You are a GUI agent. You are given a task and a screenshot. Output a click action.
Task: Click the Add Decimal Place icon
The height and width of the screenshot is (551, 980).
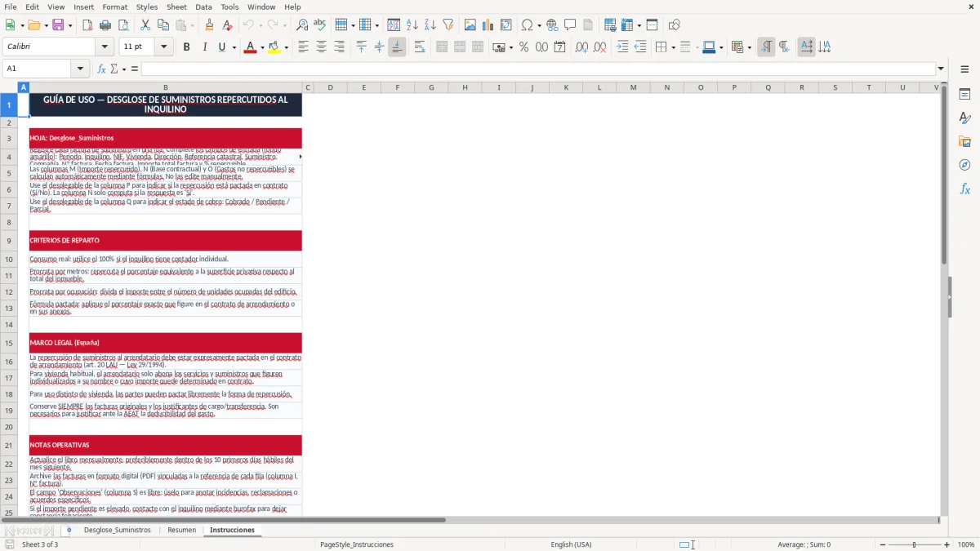582,47
